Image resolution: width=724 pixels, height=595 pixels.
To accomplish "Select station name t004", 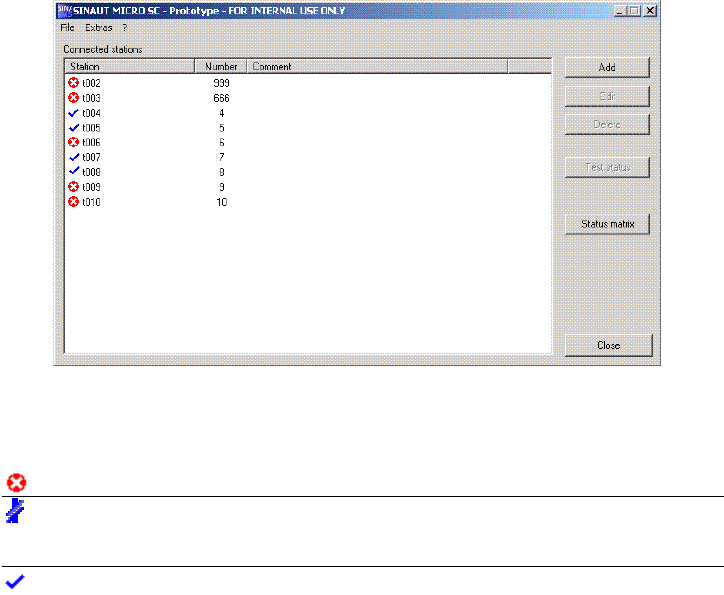I will tap(91, 113).
